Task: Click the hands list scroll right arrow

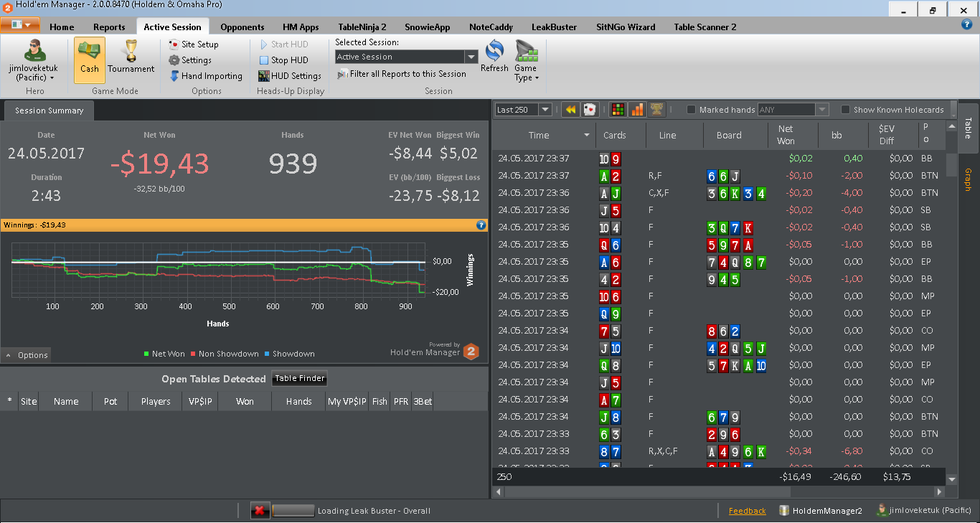Action: [x=940, y=492]
